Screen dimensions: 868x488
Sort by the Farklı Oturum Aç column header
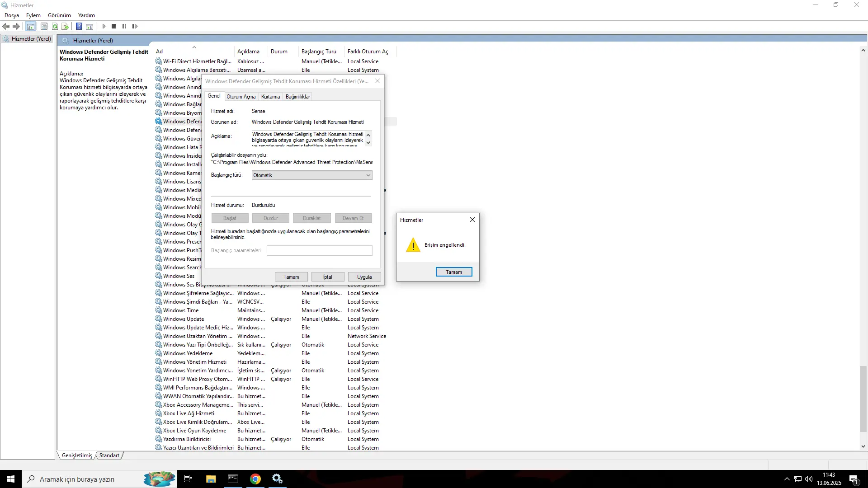point(370,52)
